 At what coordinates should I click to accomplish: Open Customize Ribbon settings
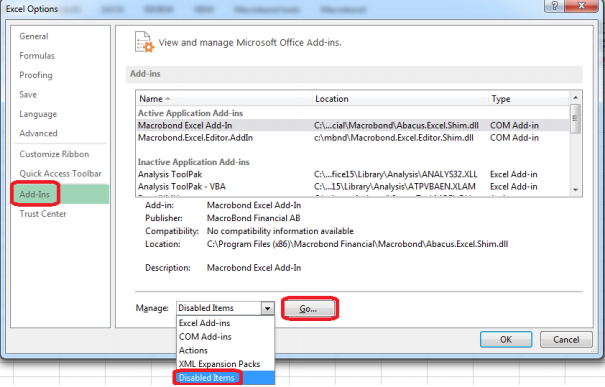[x=54, y=154]
